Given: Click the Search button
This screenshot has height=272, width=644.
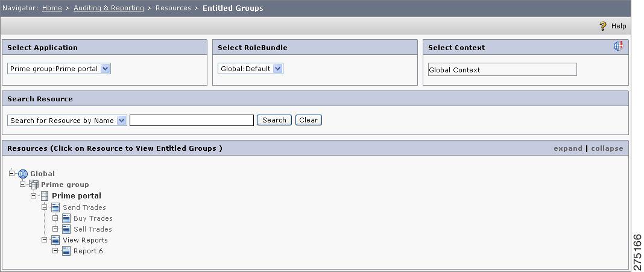Looking at the screenshot, I should point(274,120).
